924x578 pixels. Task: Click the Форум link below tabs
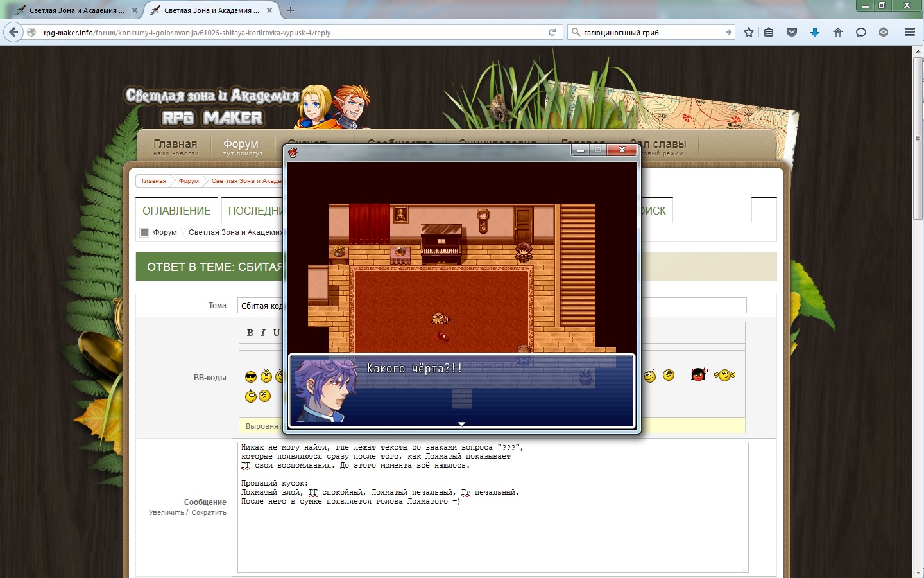click(165, 232)
